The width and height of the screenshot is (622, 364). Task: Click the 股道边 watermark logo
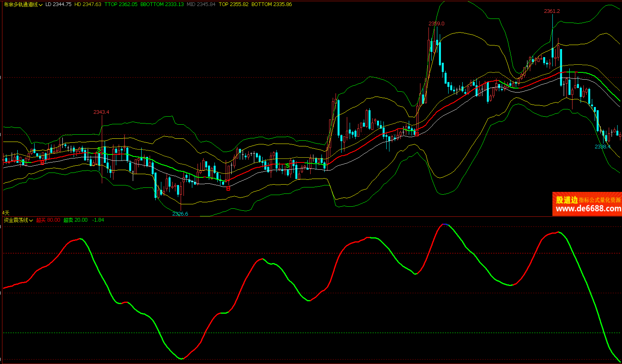tap(566, 200)
